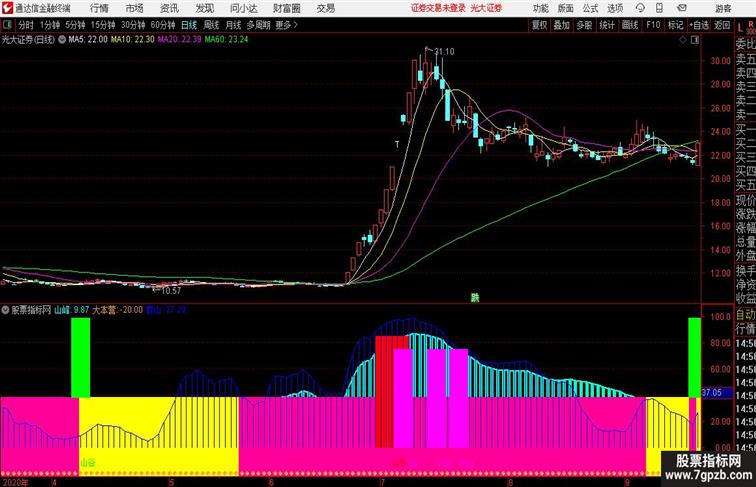The width and height of the screenshot is (756, 487).
Task: Click the 画线 drawing button
Action: coord(630,25)
